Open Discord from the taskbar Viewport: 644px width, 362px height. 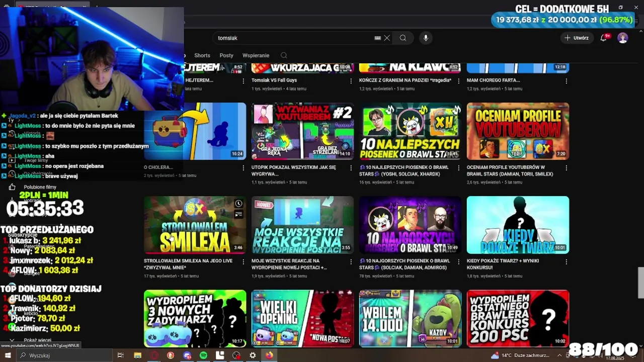tap(187, 355)
